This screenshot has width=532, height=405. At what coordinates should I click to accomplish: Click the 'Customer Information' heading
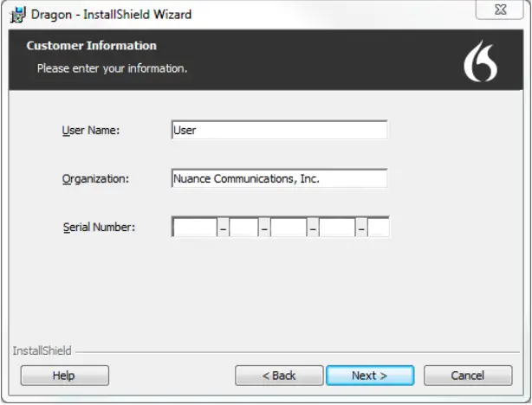92,45
